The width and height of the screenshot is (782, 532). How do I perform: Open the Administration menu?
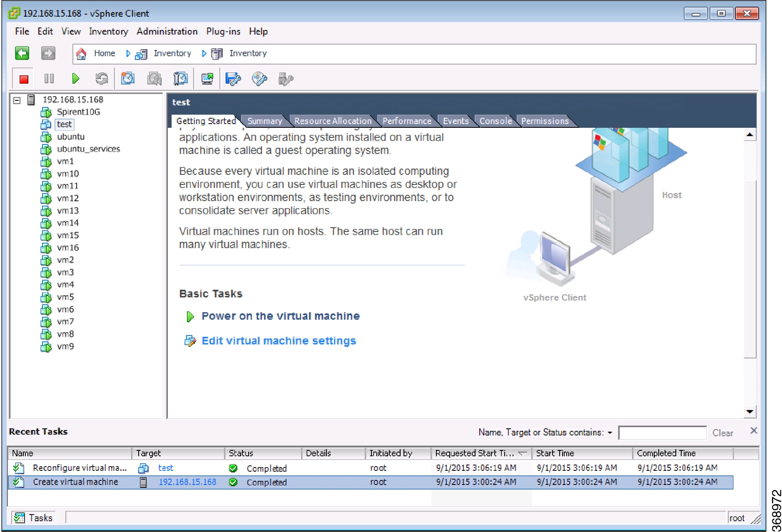[x=167, y=31]
